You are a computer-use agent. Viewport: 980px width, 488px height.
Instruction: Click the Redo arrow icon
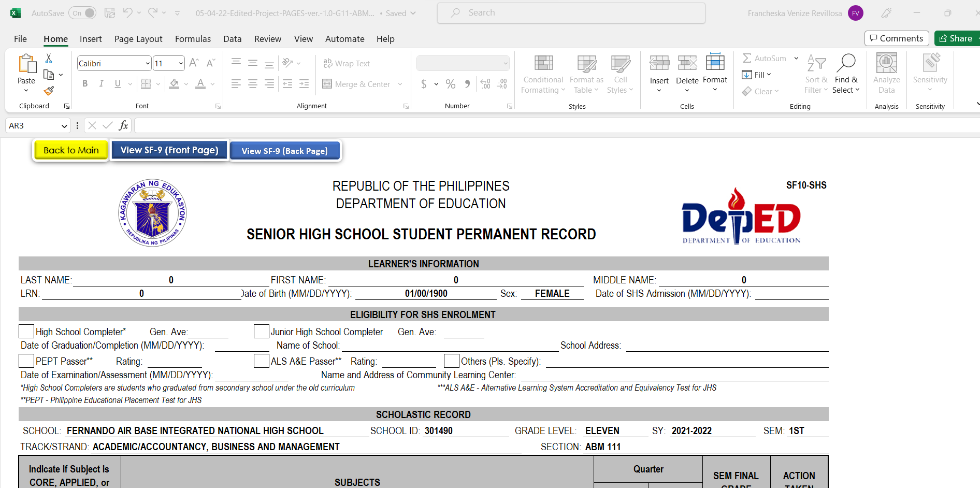153,13
